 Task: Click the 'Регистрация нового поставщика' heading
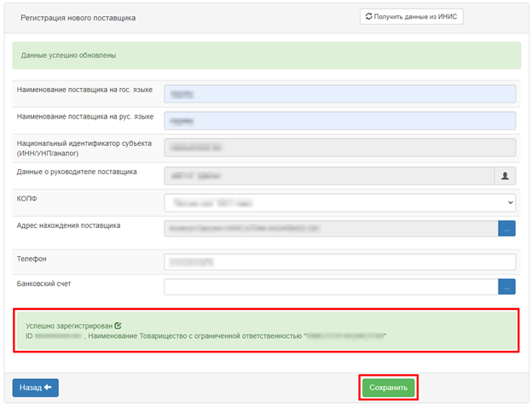78,18
